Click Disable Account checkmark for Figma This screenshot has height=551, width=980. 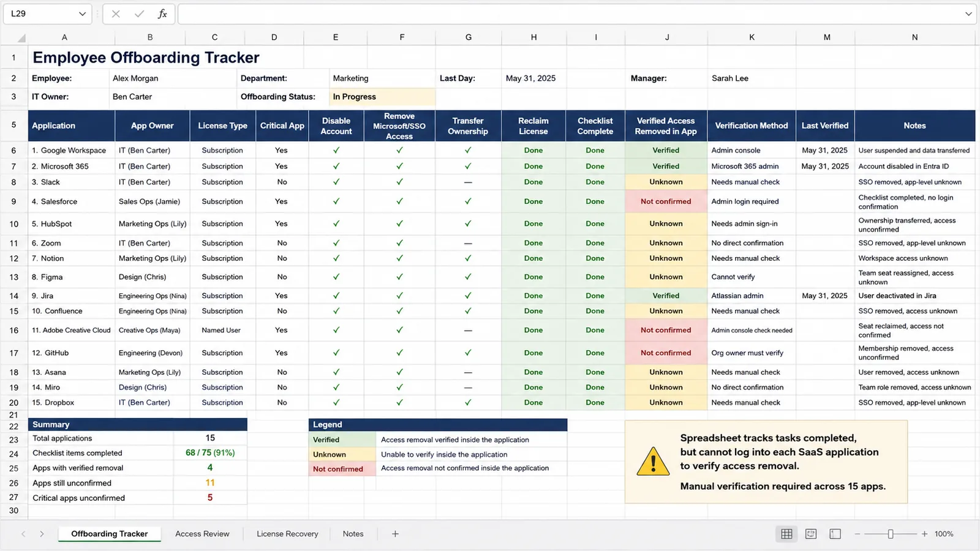336,277
